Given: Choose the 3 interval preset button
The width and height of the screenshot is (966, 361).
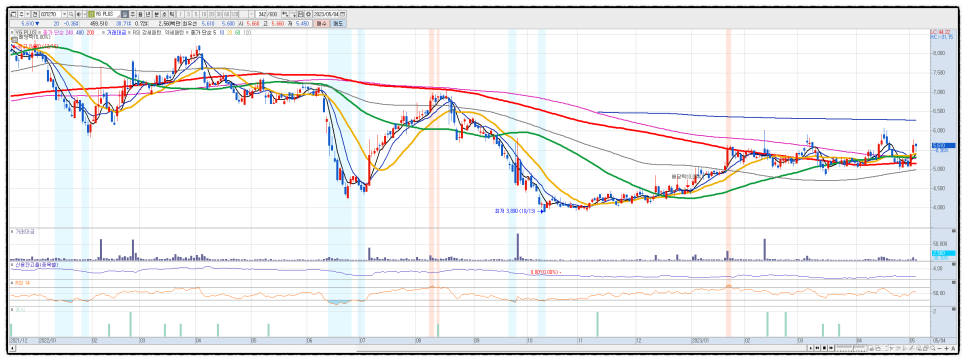Looking at the screenshot, I should point(188,14).
